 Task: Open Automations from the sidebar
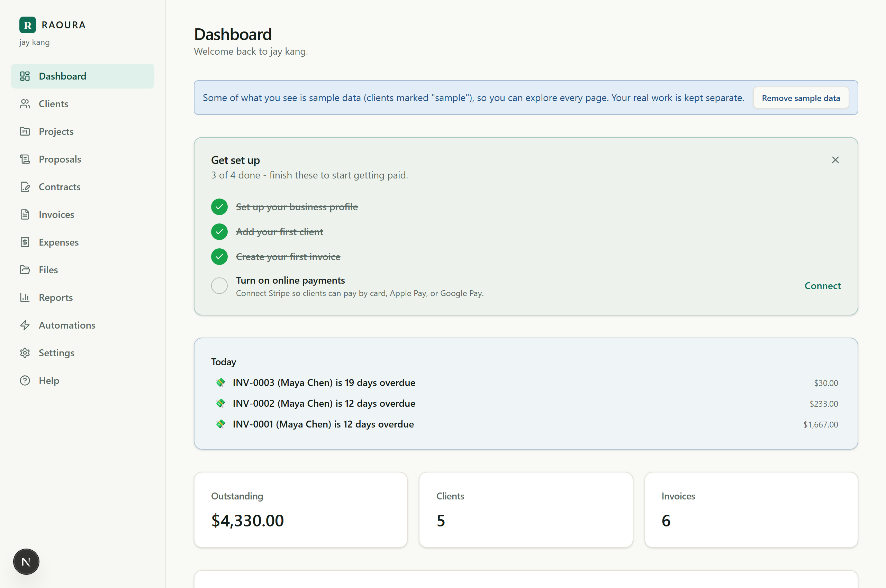click(x=83, y=325)
